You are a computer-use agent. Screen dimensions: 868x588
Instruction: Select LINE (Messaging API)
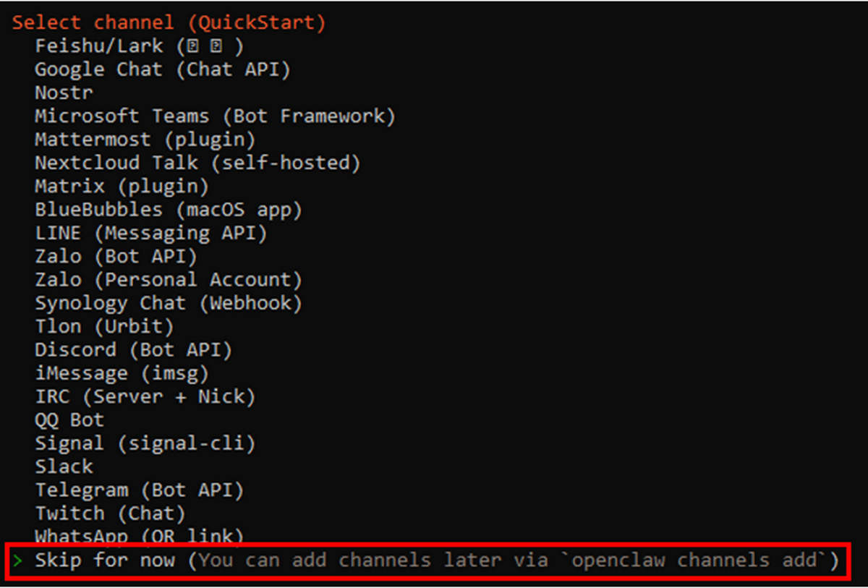[x=150, y=233]
